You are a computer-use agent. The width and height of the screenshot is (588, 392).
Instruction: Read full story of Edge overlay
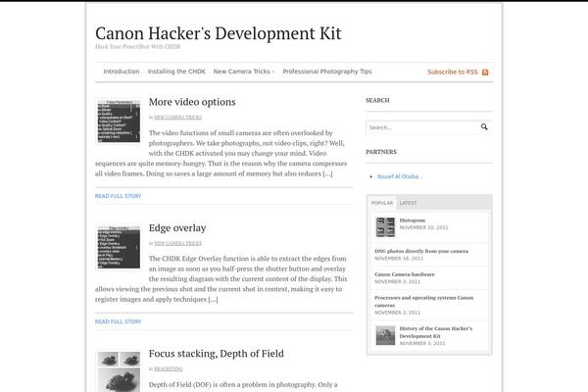pos(118,321)
